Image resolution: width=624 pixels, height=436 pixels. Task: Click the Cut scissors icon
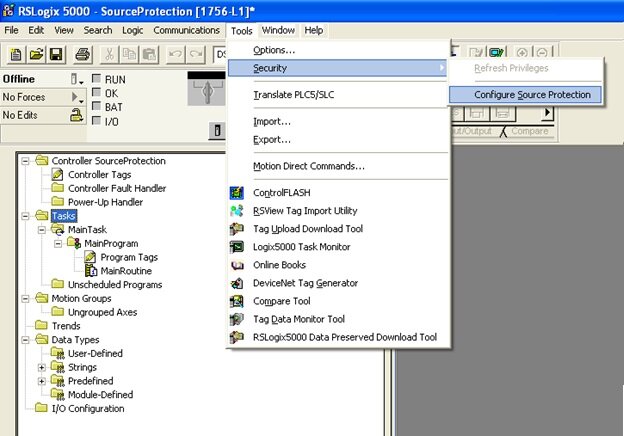[x=109, y=54]
